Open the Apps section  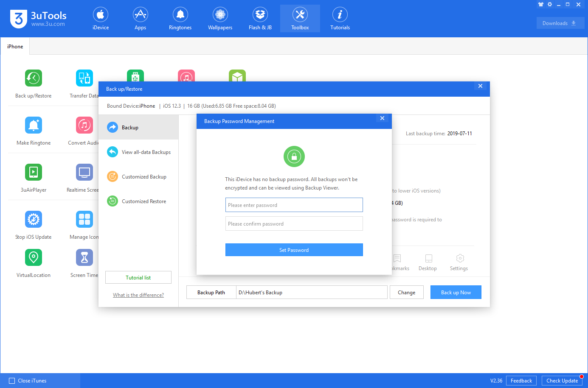(141, 19)
